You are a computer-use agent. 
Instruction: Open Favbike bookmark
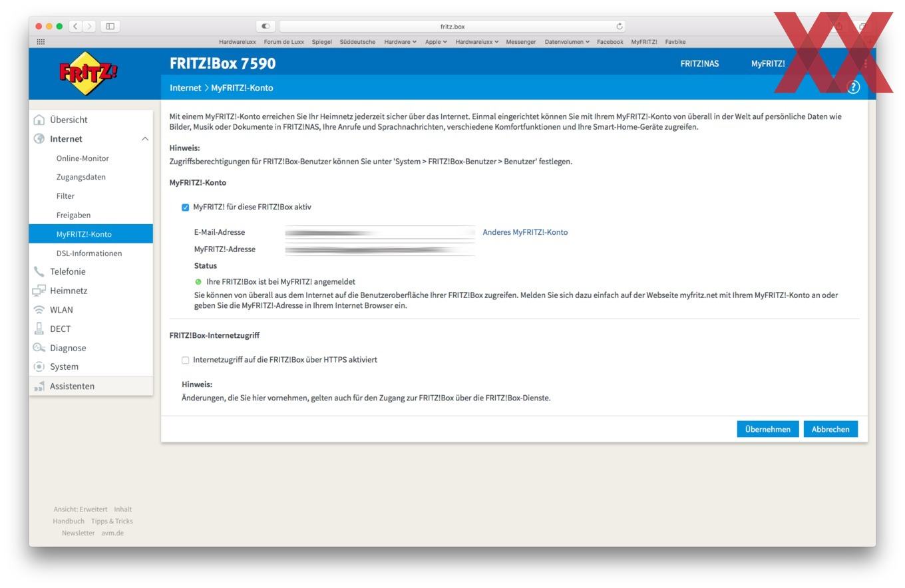pos(675,42)
